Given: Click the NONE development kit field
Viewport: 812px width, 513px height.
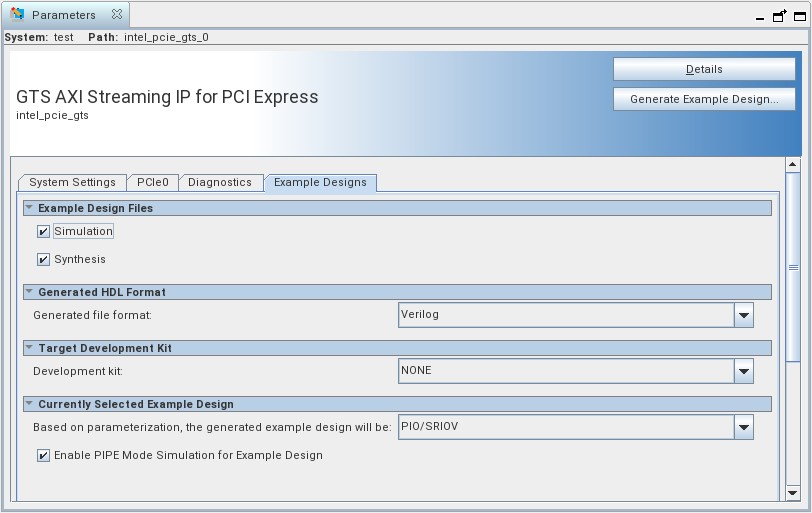Looking at the screenshot, I should [x=566, y=371].
